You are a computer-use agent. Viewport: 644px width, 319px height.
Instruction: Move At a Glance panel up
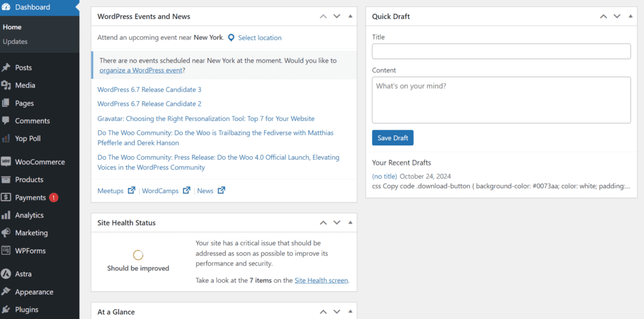323,312
